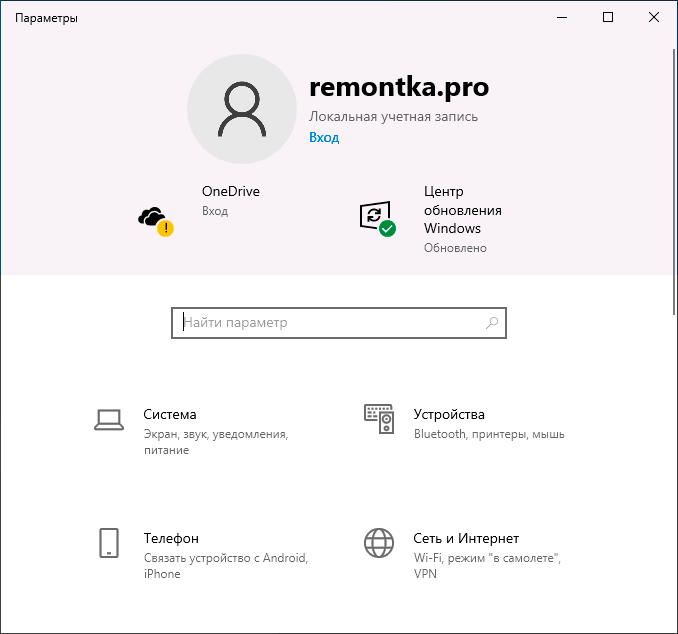Open the Система settings category title
This screenshot has height=634, width=678.
point(170,414)
